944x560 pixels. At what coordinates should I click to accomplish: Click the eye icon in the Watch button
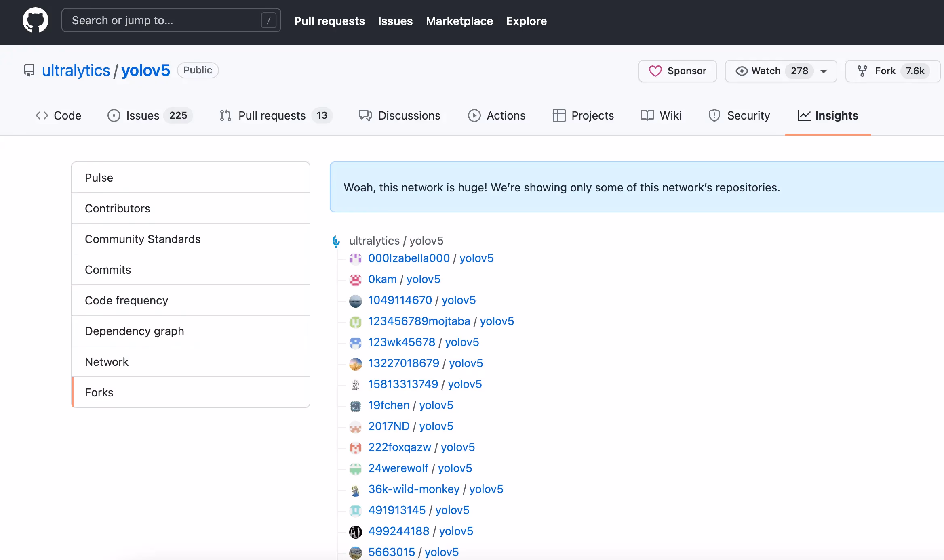[x=742, y=71]
